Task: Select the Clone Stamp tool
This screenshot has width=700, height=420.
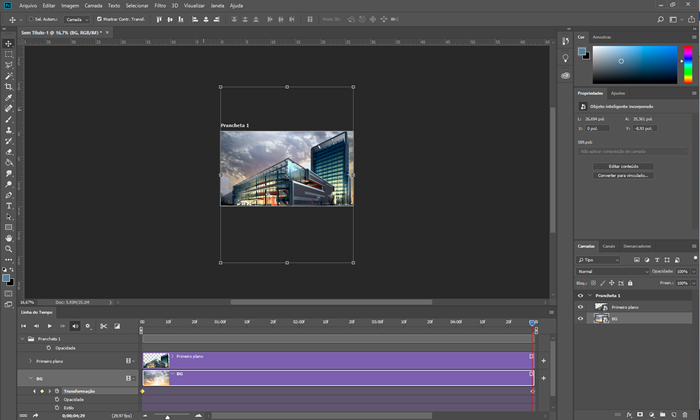Action: point(8,130)
